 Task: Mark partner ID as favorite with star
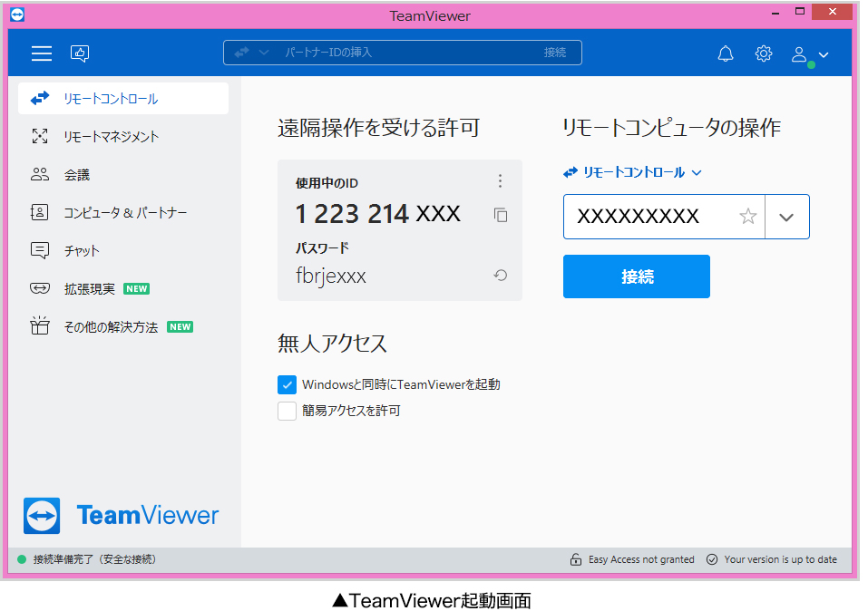[747, 217]
